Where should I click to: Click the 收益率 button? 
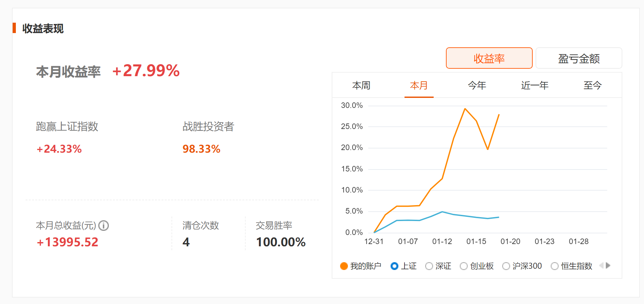pyautogui.click(x=489, y=58)
